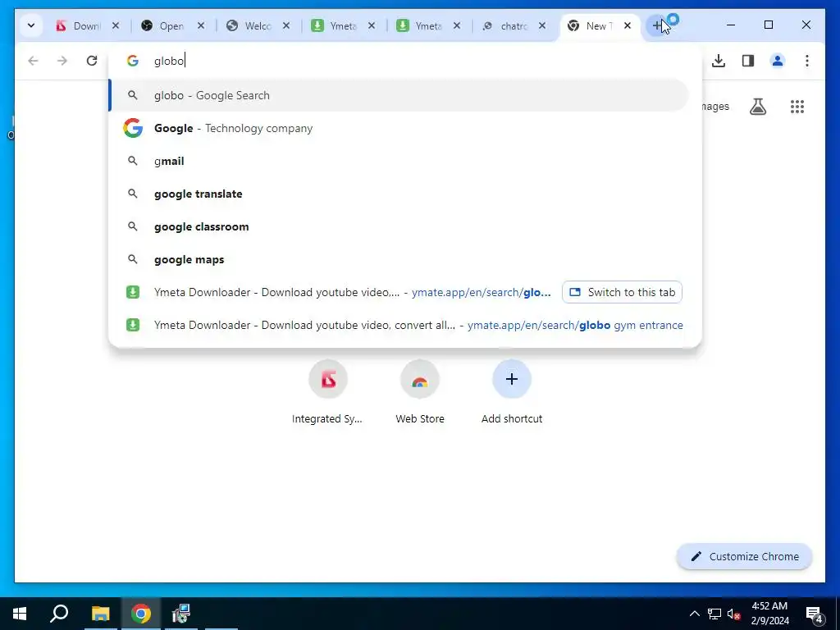
Task: Select 'globo - Google Search' suggestion
Action: (x=399, y=95)
